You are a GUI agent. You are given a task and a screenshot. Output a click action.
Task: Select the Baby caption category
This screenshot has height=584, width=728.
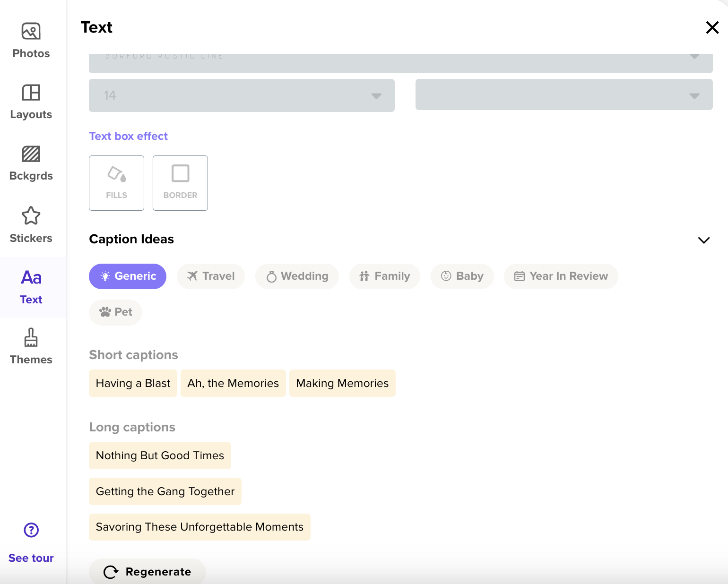[462, 276]
